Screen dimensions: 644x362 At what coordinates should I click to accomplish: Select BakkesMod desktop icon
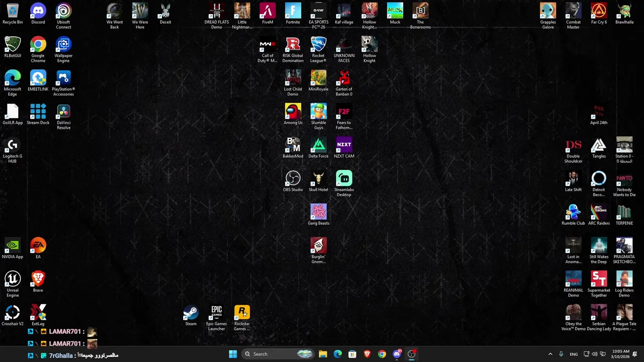point(293,148)
